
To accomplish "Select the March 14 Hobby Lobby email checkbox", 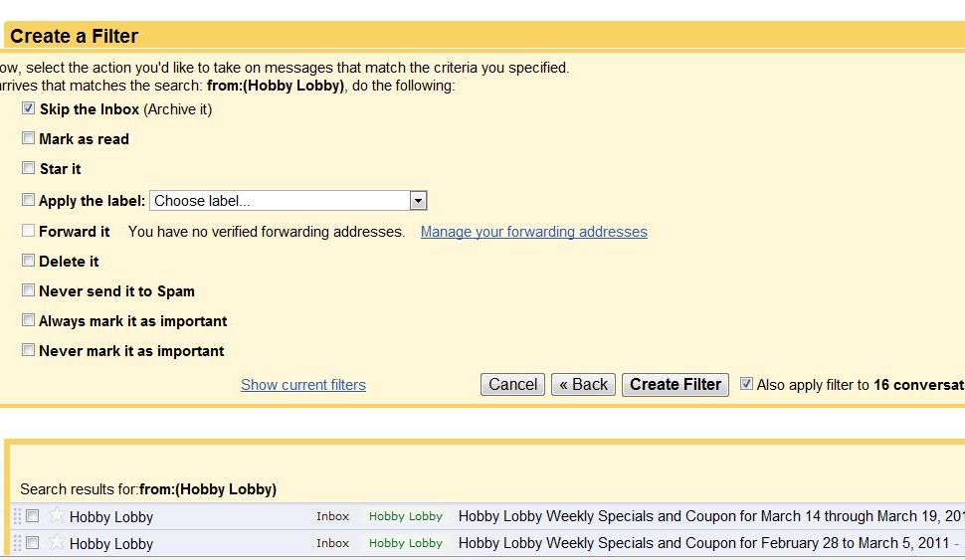I will (x=33, y=515).
